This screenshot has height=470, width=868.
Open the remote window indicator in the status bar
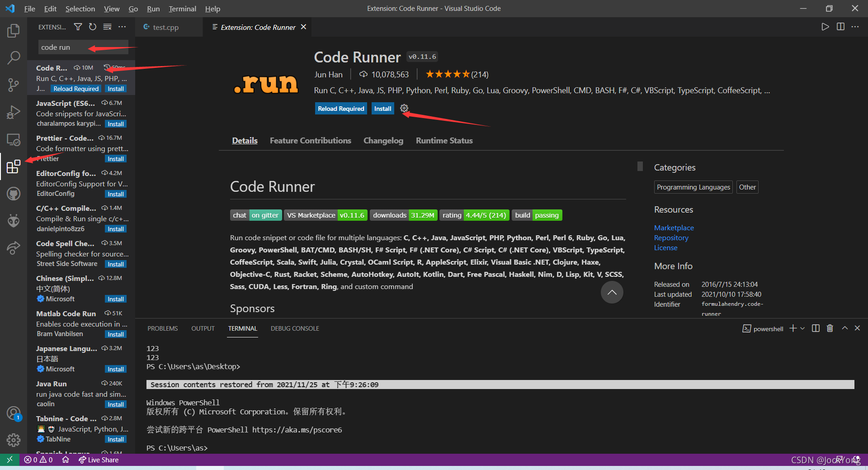[x=9, y=460]
